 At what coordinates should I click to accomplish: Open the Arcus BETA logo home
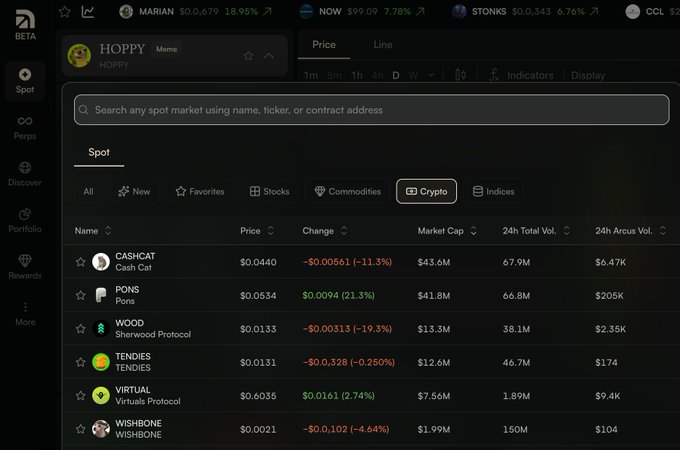point(25,25)
